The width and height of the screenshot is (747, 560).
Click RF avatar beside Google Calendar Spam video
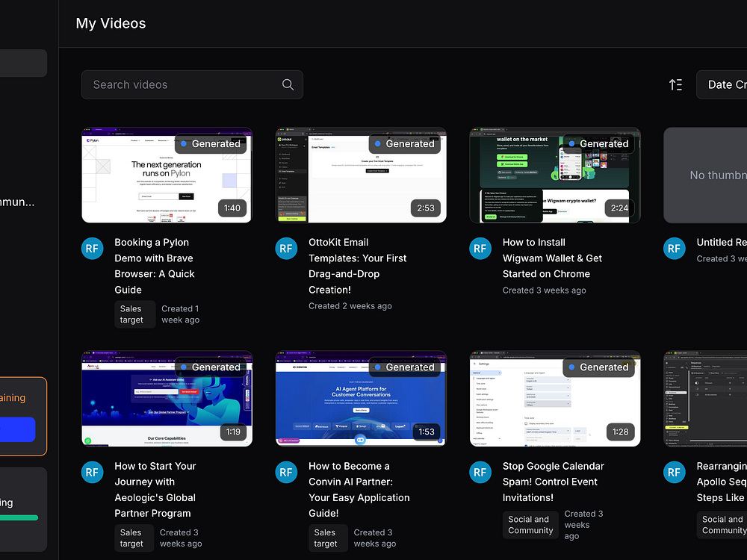[480, 473]
